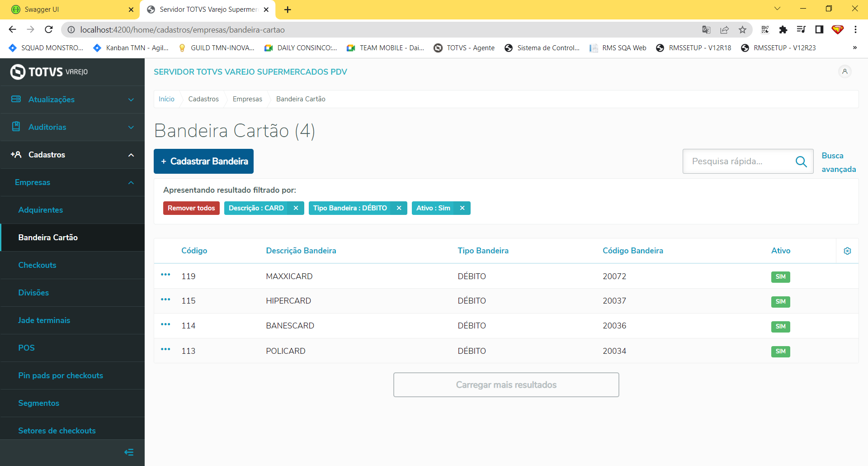Reload the browser page

[49, 29]
